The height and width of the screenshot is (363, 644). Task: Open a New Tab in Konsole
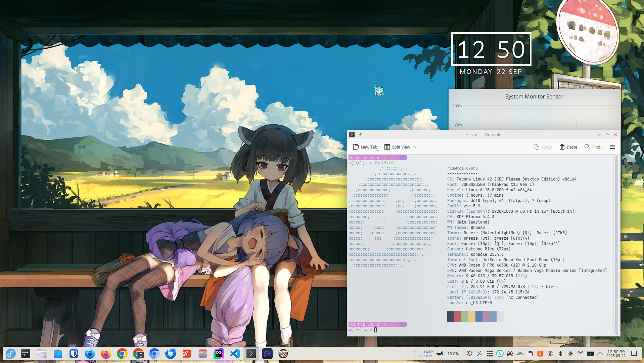(365, 147)
